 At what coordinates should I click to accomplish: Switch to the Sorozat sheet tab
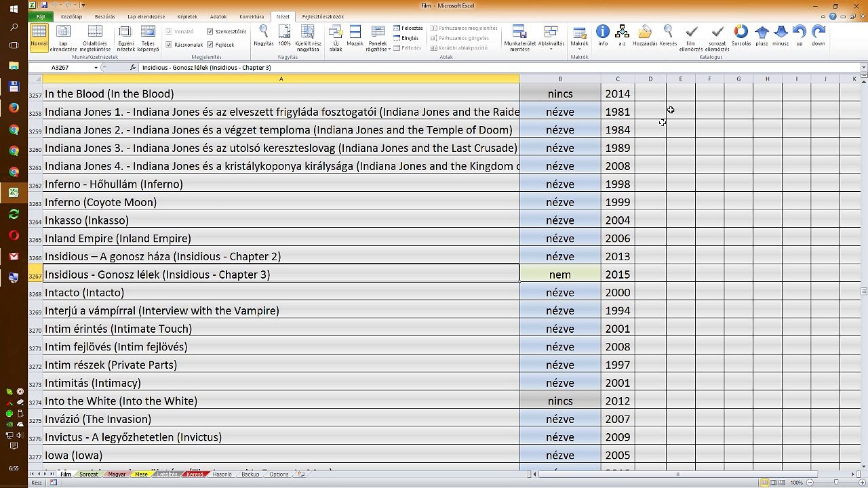click(89, 474)
